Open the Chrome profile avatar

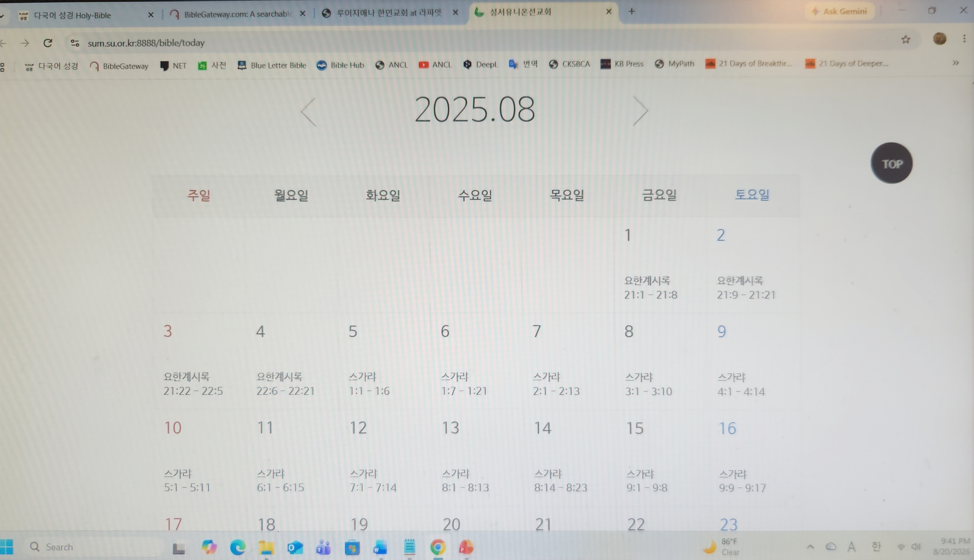(x=939, y=38)
